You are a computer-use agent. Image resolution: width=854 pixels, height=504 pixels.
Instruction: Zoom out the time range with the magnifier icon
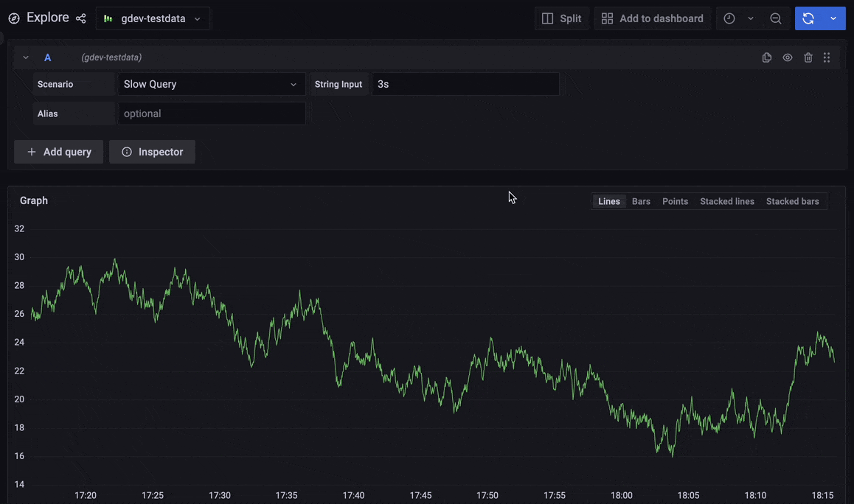pos(775,18)
